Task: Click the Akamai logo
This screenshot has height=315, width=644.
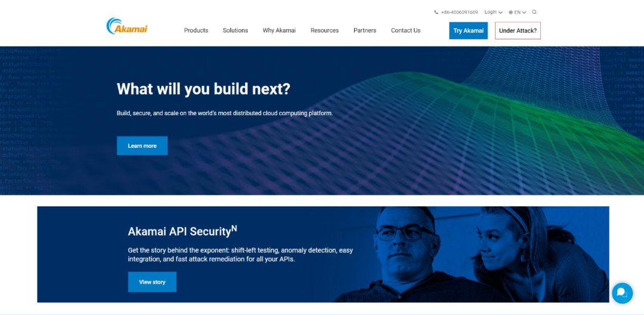Action: point(126,27)
